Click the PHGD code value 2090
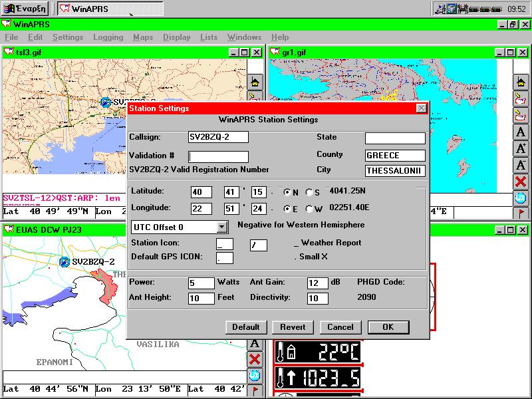532x399 pixels. point(366,297)
